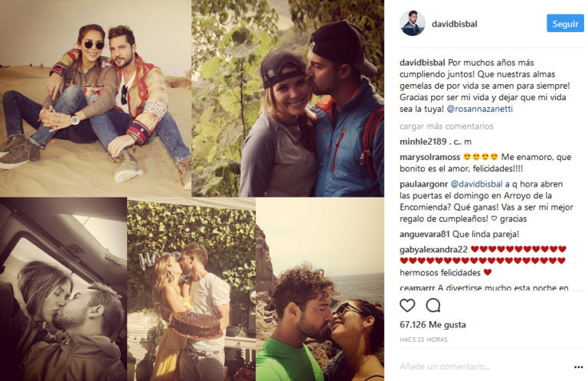
Task: Click the desert sand couple photo
Action: click(96, 98)
